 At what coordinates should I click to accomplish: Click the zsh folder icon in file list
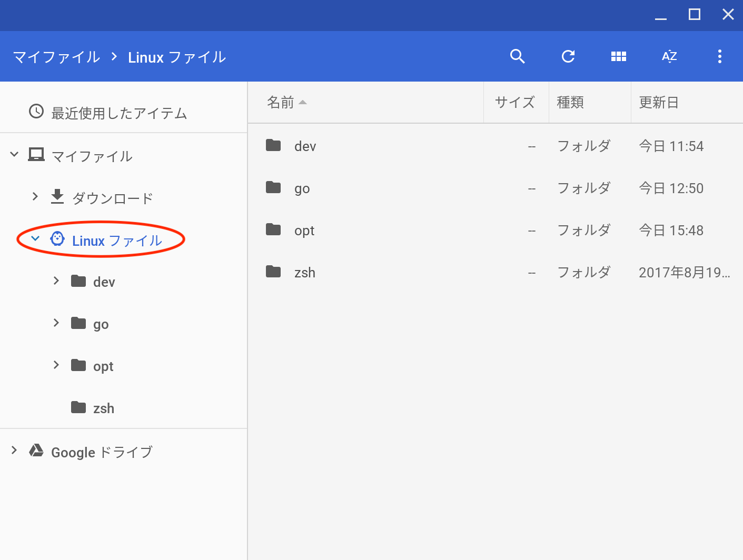click(273, 272)
